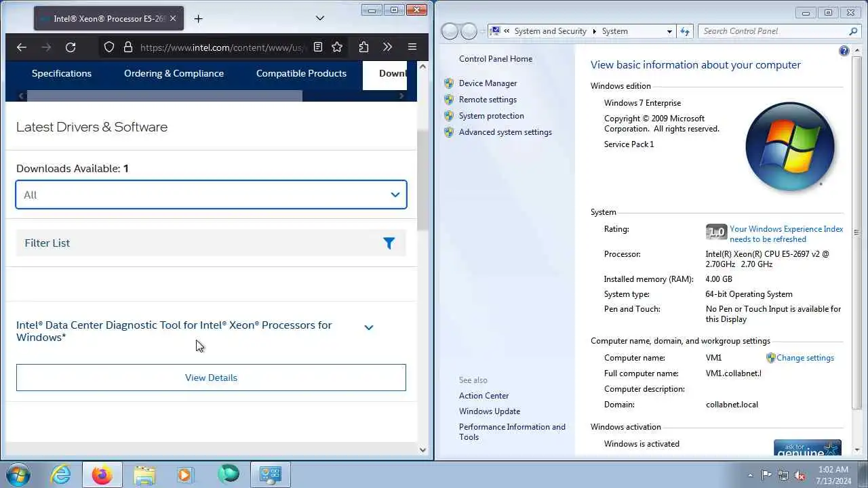The width and height of the screenshot is (868, 488).
Task: Go back in Firefox
Action: (22, 47)
